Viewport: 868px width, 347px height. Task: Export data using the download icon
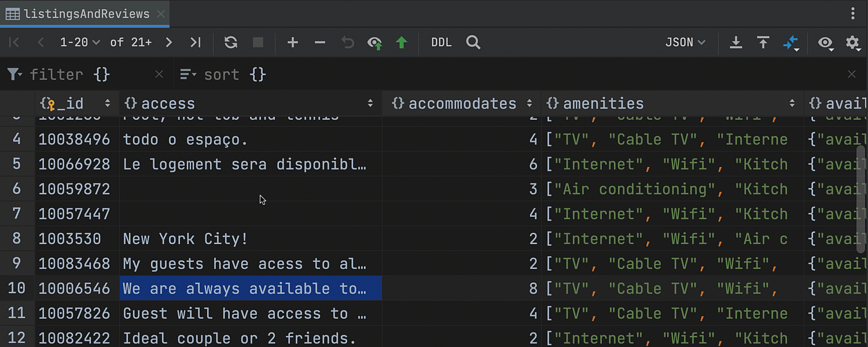tap(736, 42)
